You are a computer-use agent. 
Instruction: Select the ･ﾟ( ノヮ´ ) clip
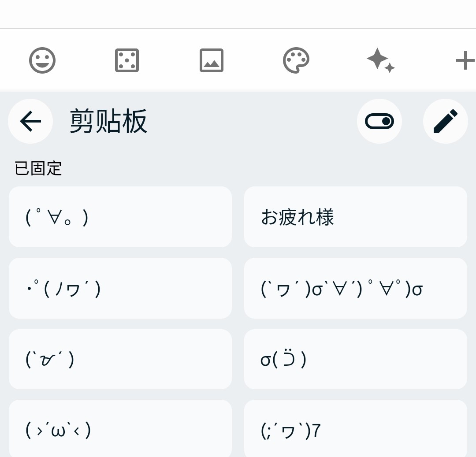point(120,288)
